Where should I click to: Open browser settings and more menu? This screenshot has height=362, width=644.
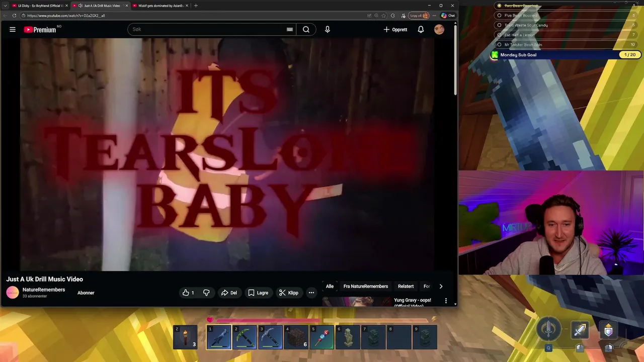point(435,16)
